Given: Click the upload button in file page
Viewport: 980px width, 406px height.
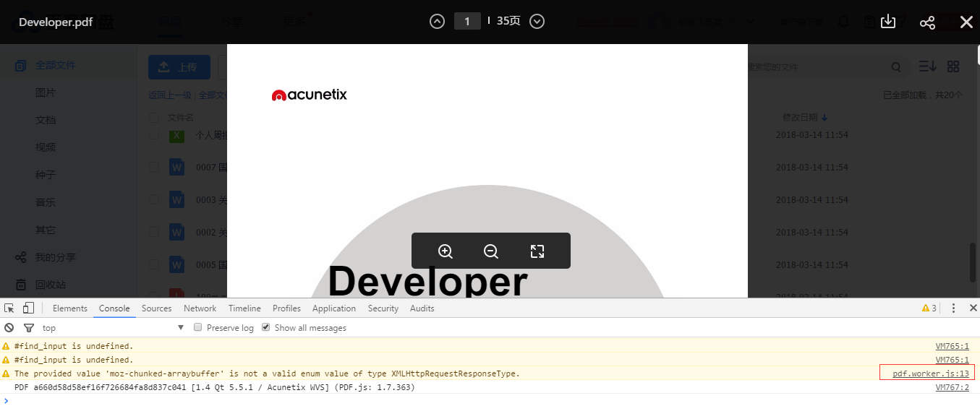Looking at the screenshot, I should pyautogui.click(x=179, y=67).
